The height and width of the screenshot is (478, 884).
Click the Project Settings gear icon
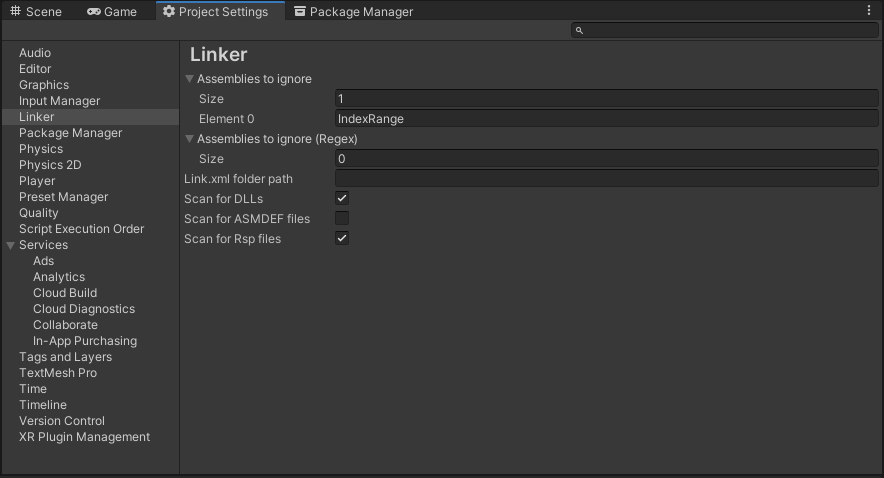click(169, 11)
